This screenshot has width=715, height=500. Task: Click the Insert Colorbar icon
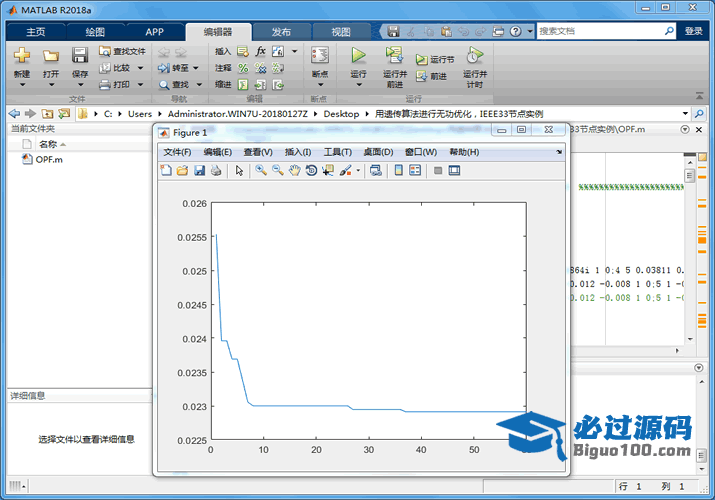(398, 171)
